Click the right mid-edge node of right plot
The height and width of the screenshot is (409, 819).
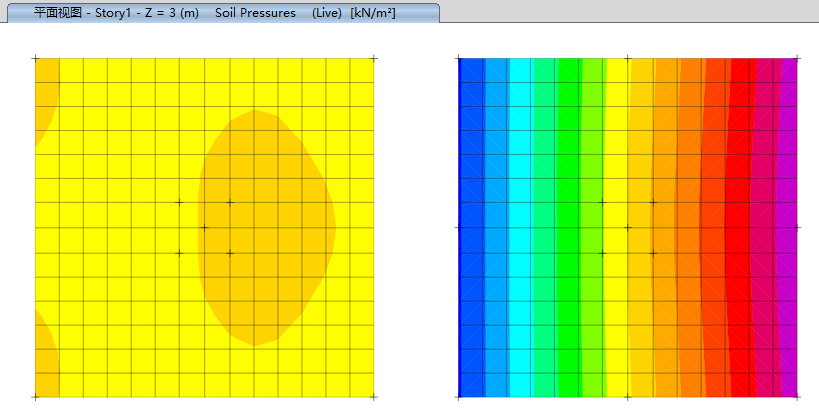(798, 228)
